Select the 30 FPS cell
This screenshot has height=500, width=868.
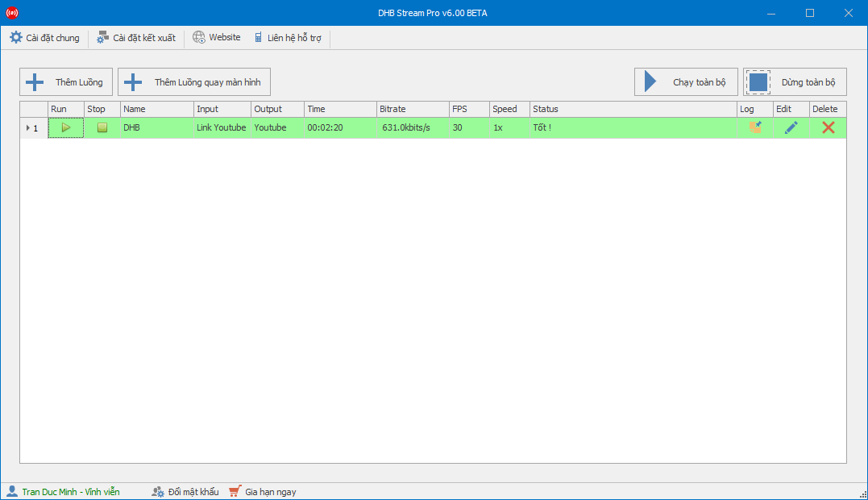[469, 127]
